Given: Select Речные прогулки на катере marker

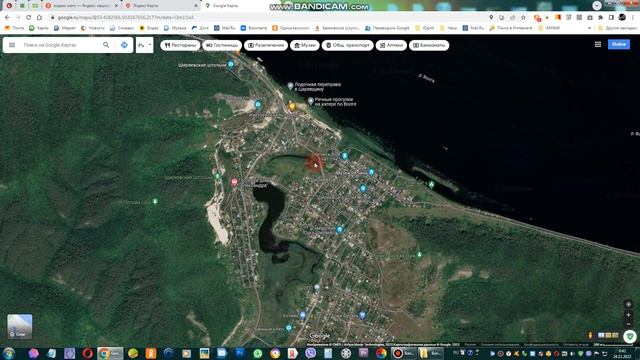Looking at the screenshot, I should tap(311, 101).
